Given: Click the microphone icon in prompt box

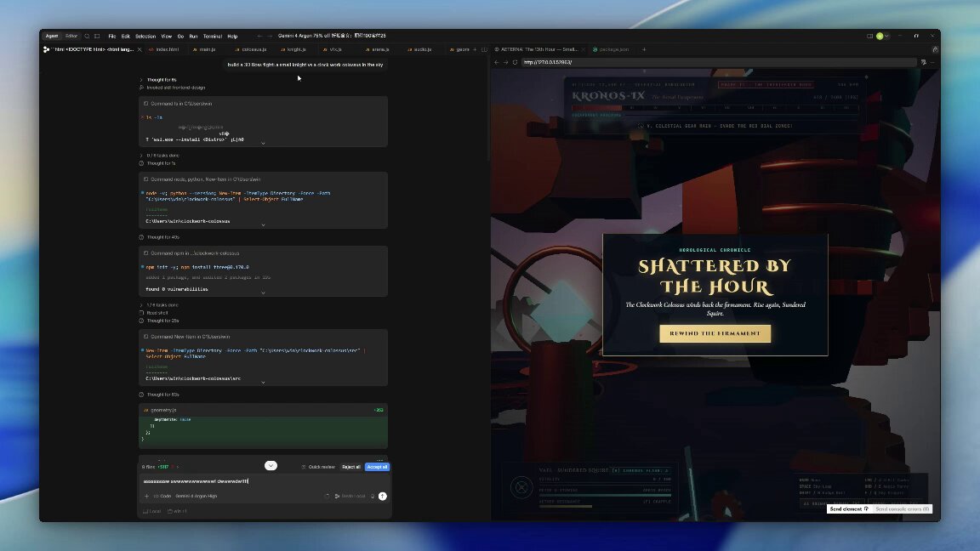Looking at the screenshot, I should 373,496.
